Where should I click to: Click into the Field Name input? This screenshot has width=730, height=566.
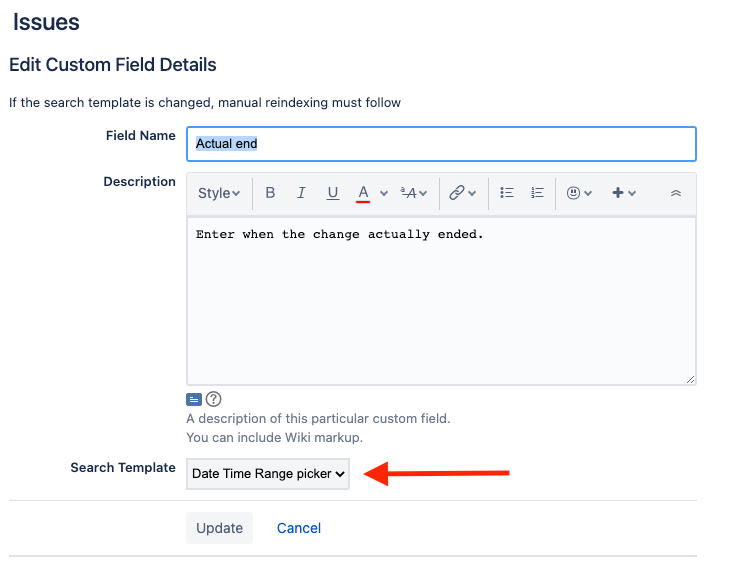click(x=441, y=144)
